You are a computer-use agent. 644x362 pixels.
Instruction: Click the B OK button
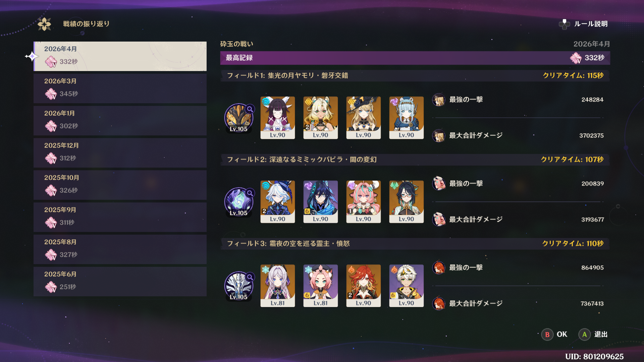(x=554, y=334)
